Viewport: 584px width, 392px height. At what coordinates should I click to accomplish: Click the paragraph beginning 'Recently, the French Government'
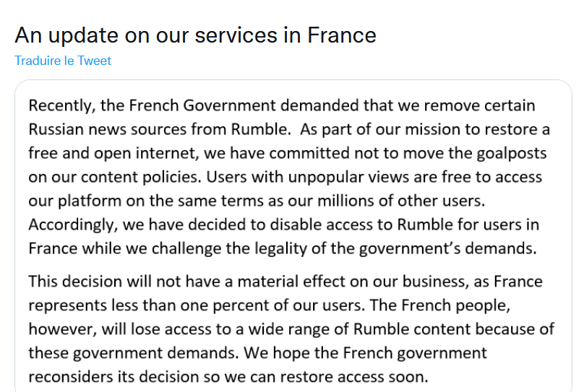(x=289, y=177)
